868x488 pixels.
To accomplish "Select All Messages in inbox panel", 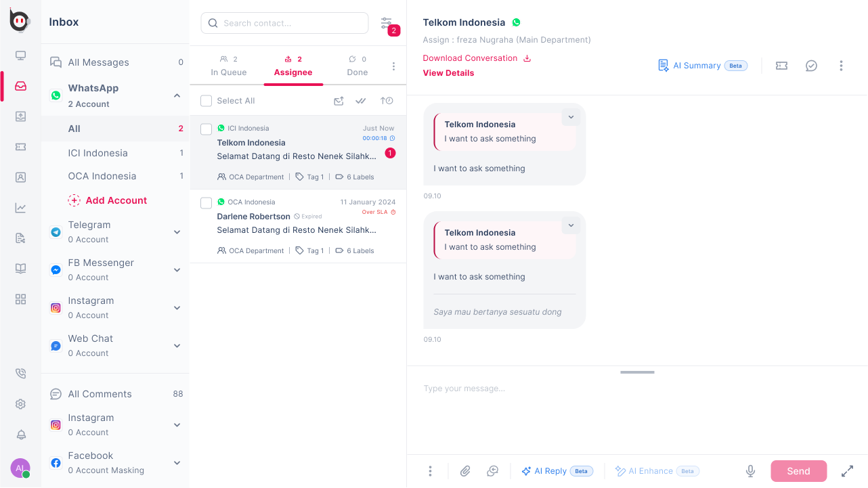I will (115, 62).
